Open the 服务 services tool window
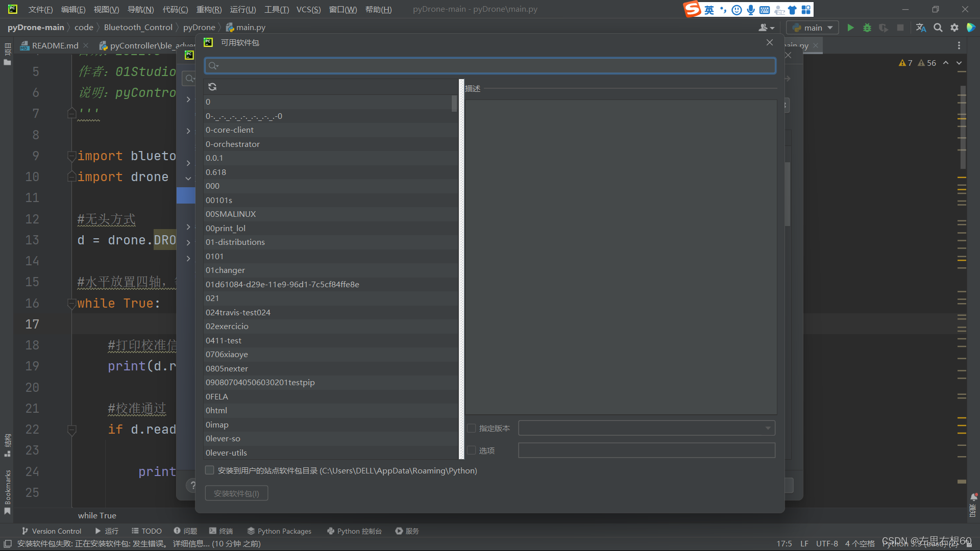The width and height of the screenshot is (980, 551). click(407, 531)
